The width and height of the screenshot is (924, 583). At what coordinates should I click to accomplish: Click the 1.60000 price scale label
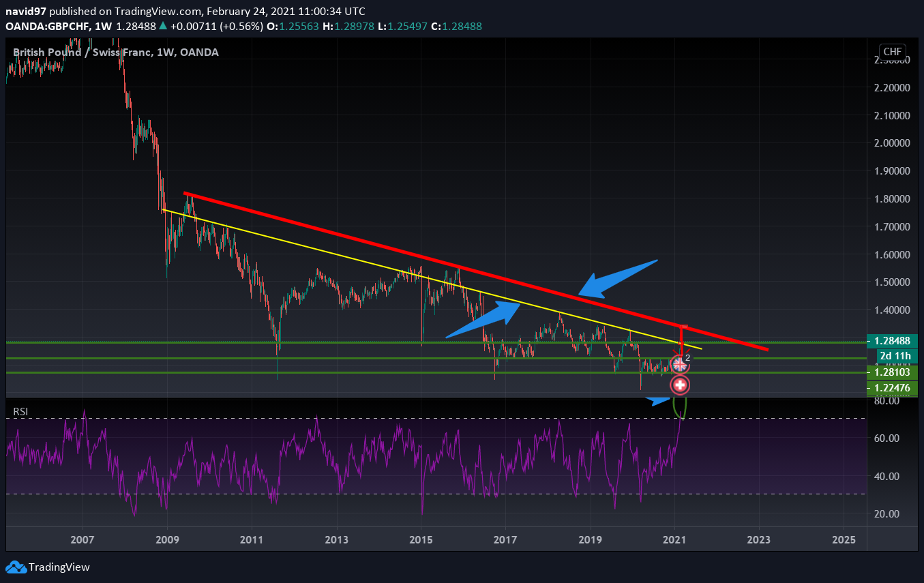893,254
